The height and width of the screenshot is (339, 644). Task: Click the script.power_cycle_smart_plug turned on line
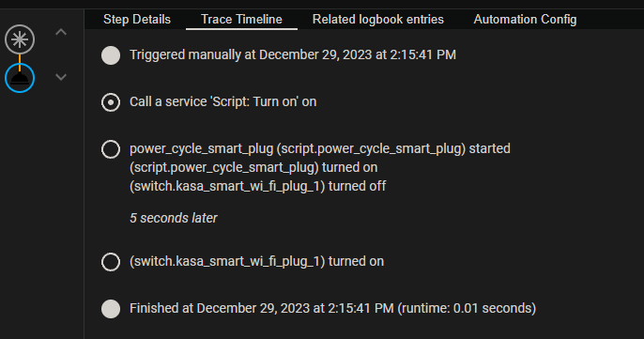click(253, 167)
